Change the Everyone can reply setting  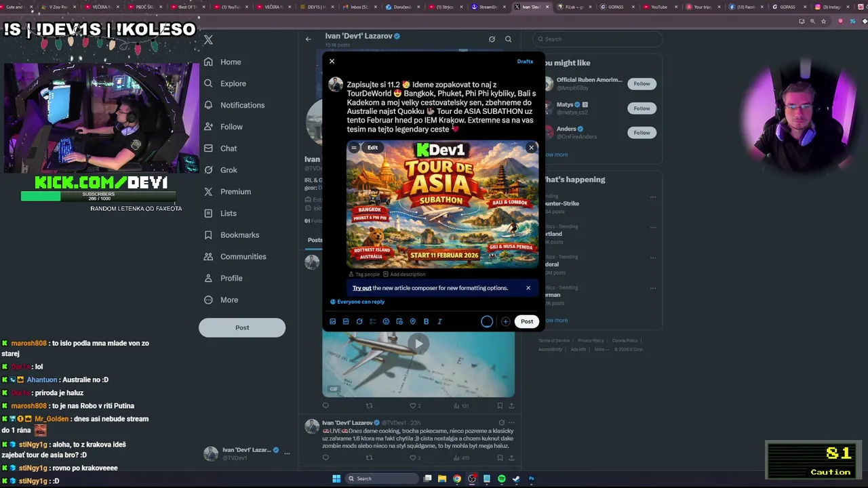click(357, 302)
